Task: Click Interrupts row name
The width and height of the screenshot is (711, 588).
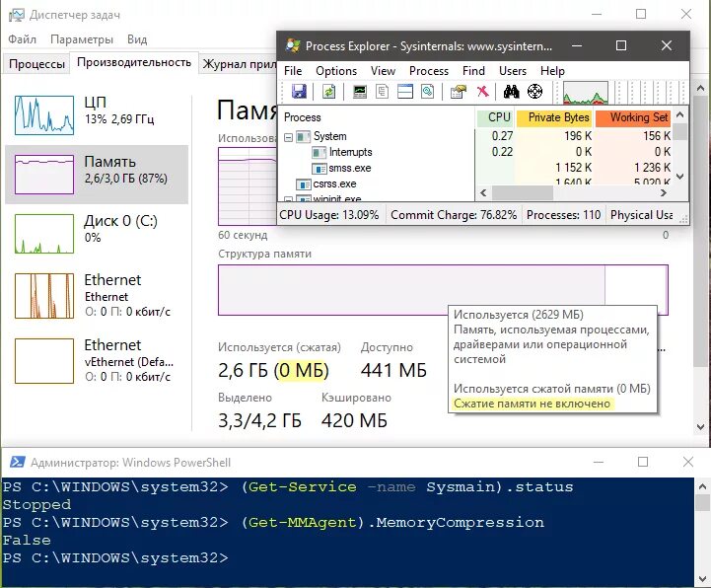Action: click(350, 153)
